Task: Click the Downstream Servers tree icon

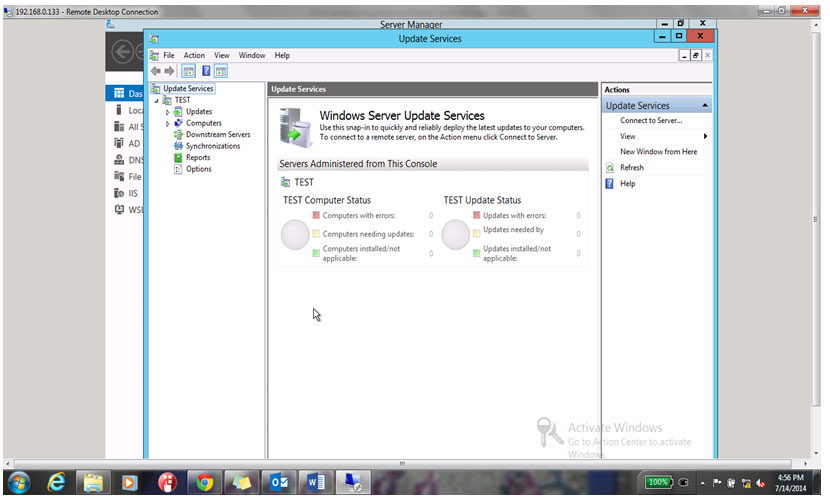Action: pos(178,134)
